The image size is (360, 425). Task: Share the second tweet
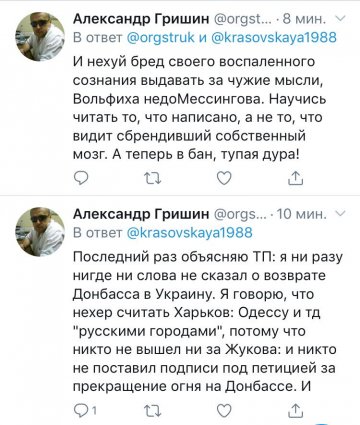pyautogui.click(x=295, y=410)
